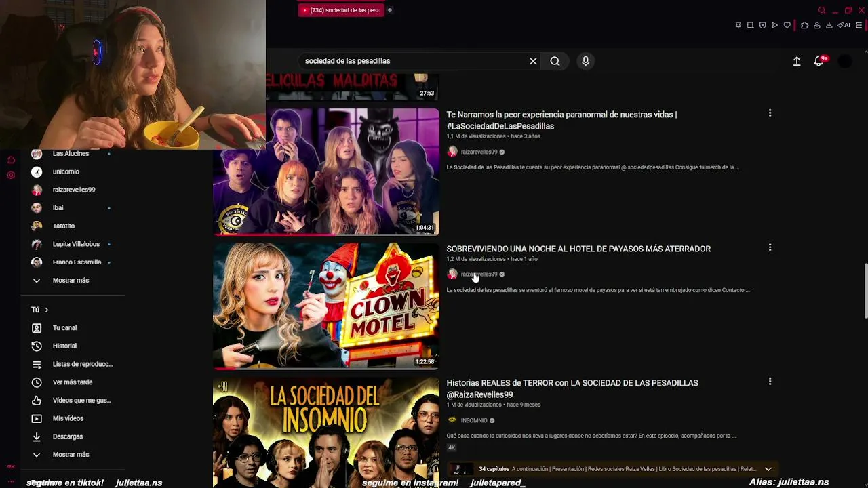Screen dimensions: 868x488
Task: Open the notifications bell
Action: click(x=819, y=61)
